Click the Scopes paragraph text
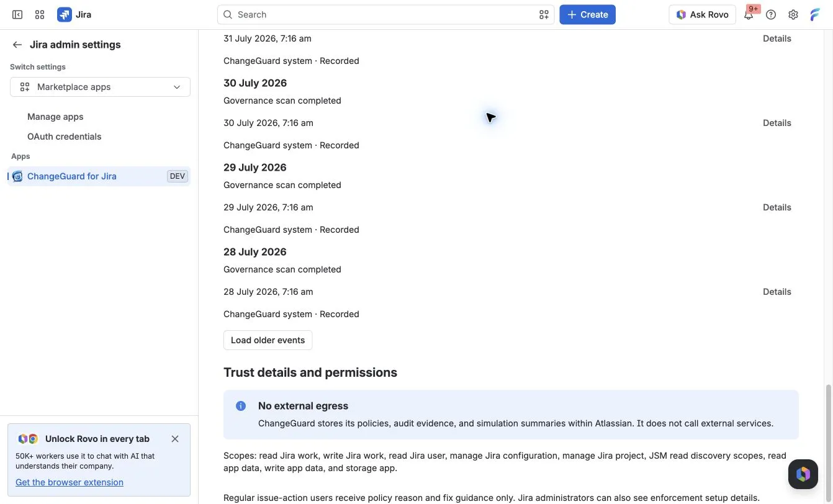This screenshot has height=504, width=833. click(505, 462)
